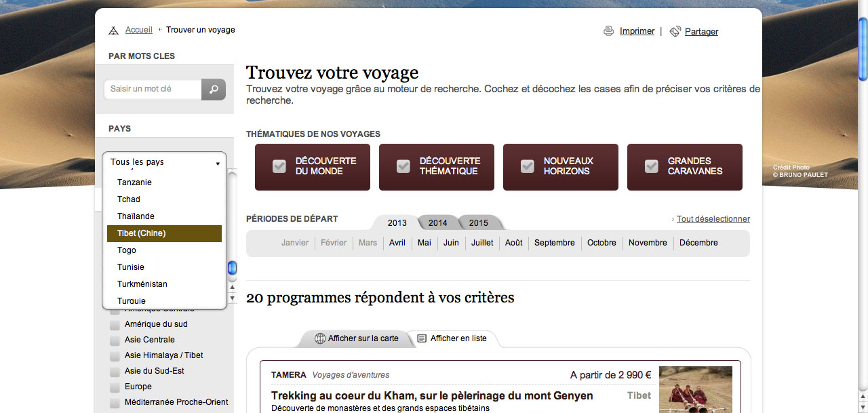Toggle the Découverte du monde theme

(313, 167)
